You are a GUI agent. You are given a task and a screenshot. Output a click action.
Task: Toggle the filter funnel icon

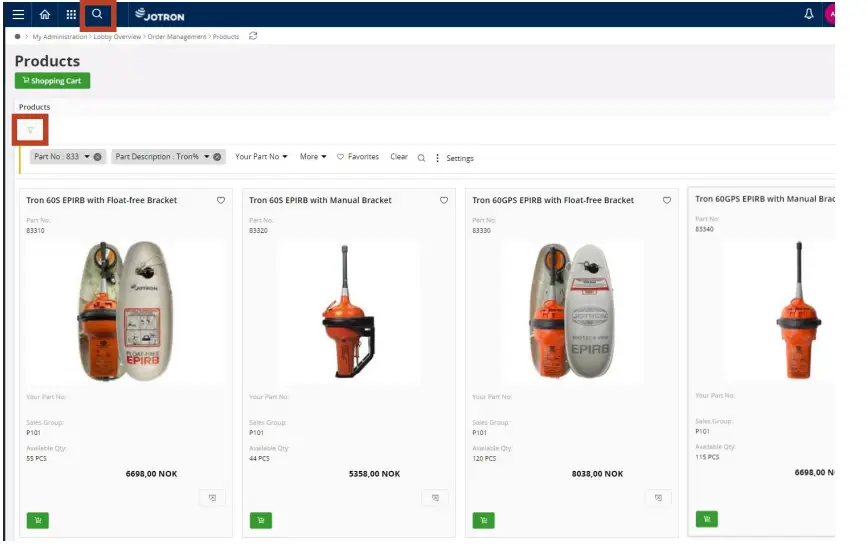tap(30, 130)
